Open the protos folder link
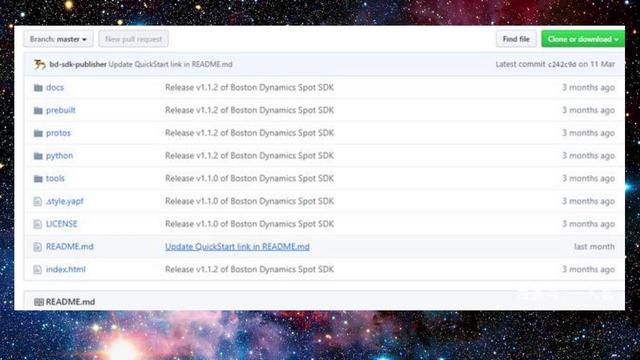640x360 pixels. (x=58, y=133)
